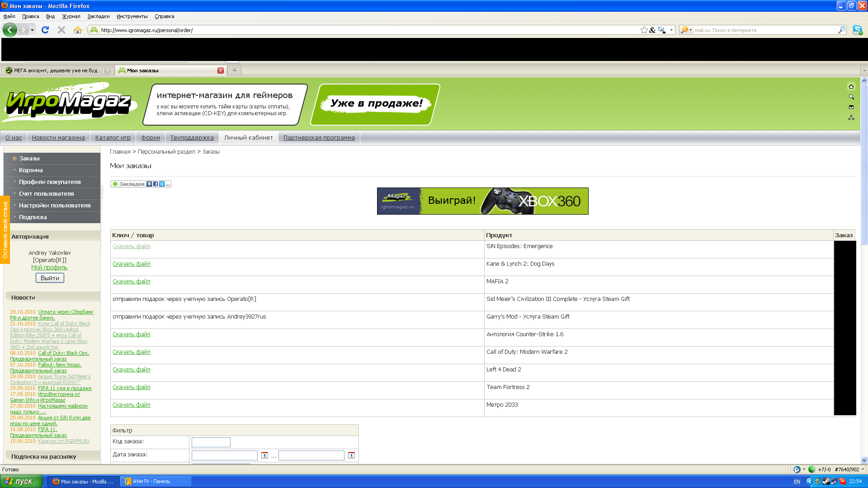Open the Windows пуск start button

coord(22,481)
